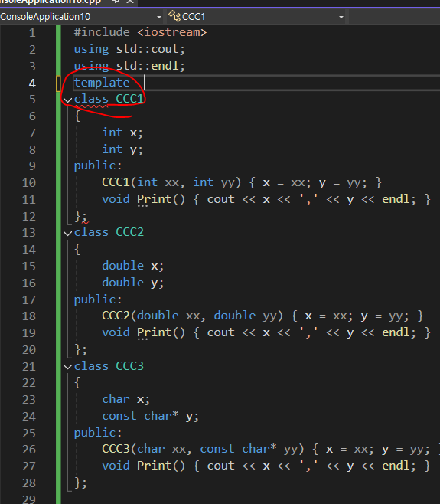The width and height of the screenshot is (440, 504).
Task: Click the closing '};' on line 20
Action: 80,349
